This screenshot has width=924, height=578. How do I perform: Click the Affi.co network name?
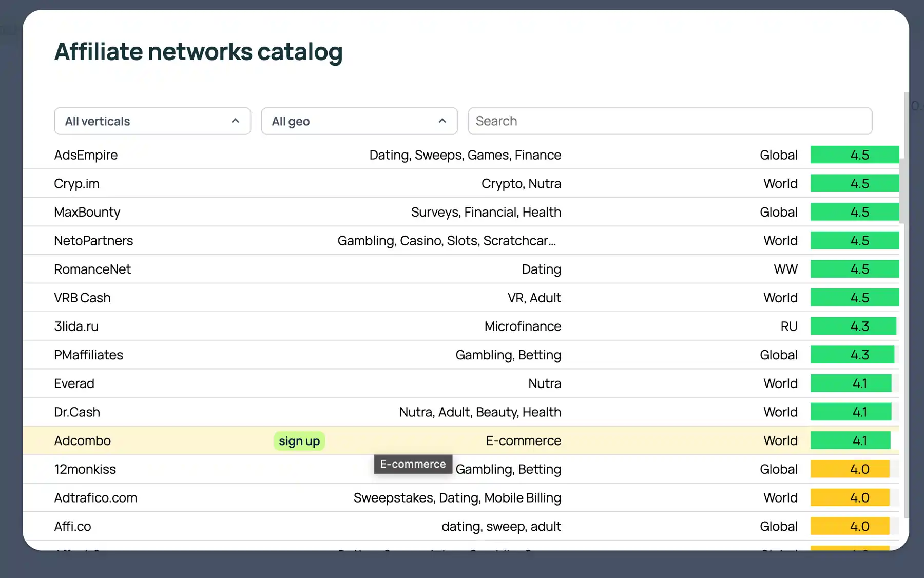(x=73, y=526)
